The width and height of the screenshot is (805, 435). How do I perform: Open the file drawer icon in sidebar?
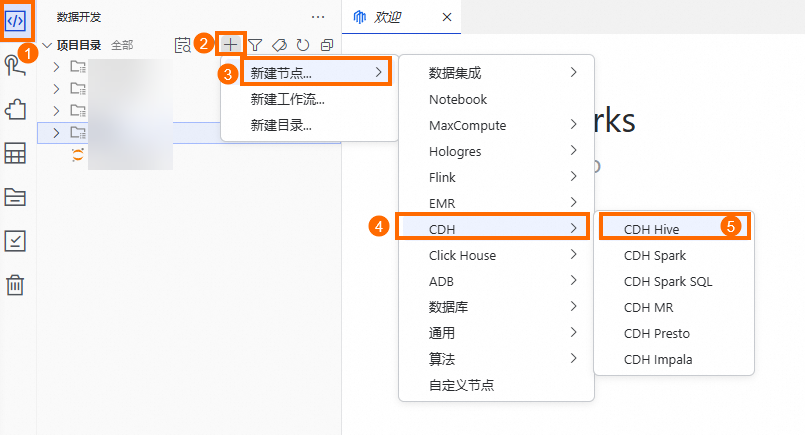15,197
